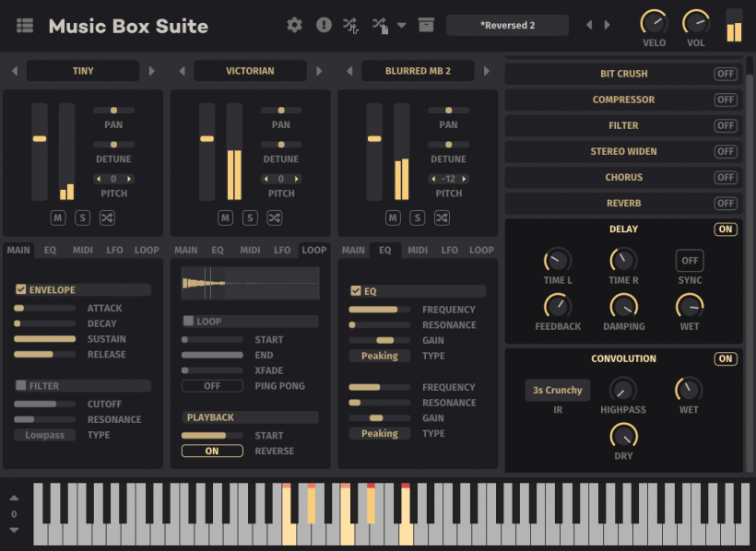756x551 pixels.
Task: Adjust the envelope RELEASE slider
Action: point(44,355)
